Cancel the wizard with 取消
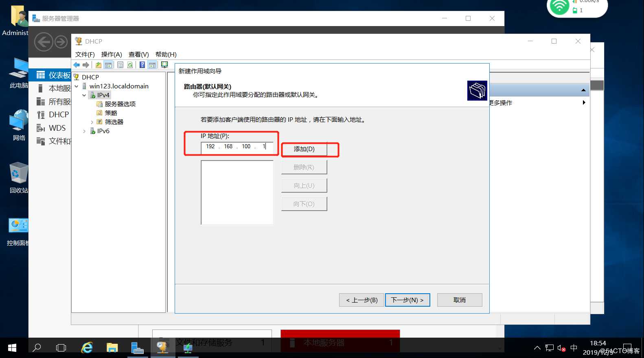 click(x=460, y=300)
